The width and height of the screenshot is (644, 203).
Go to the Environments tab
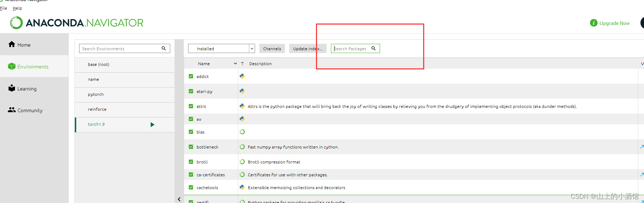[x=34, y=66]
